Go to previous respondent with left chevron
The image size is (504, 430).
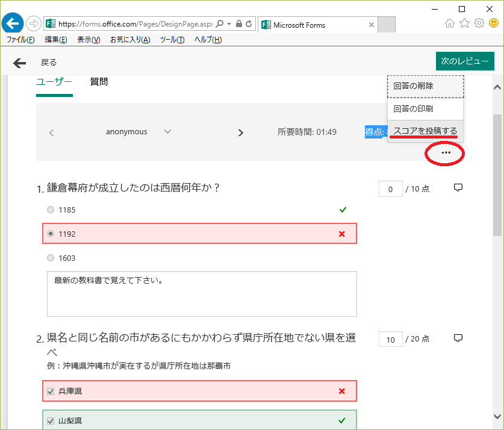pyautogui.click(x=51, y=132)
